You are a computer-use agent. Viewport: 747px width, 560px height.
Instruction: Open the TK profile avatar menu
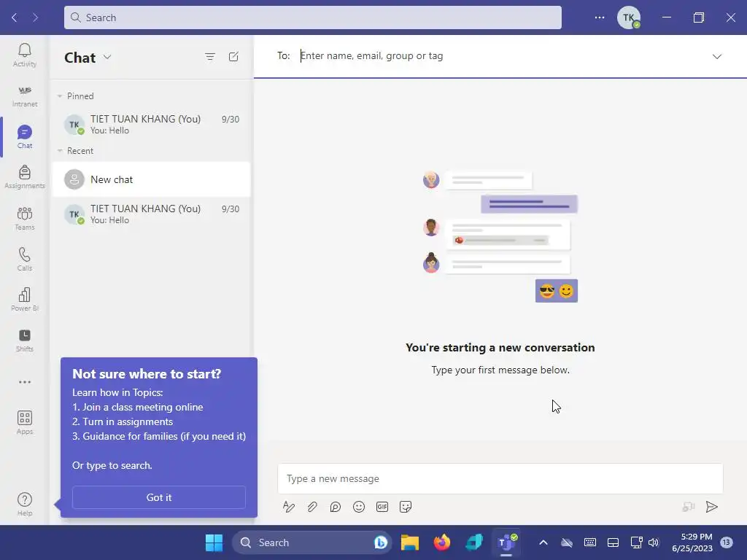click(x=628, y=17)
